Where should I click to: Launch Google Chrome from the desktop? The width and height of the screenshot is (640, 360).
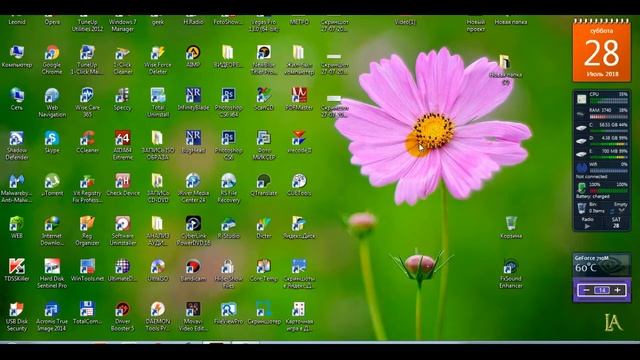click(52, 60)
